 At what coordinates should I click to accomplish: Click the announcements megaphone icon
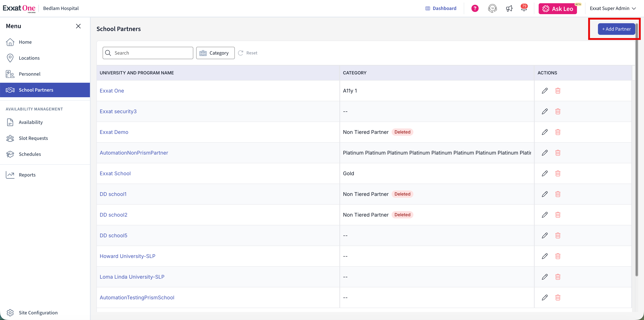(x=509, y=9)
